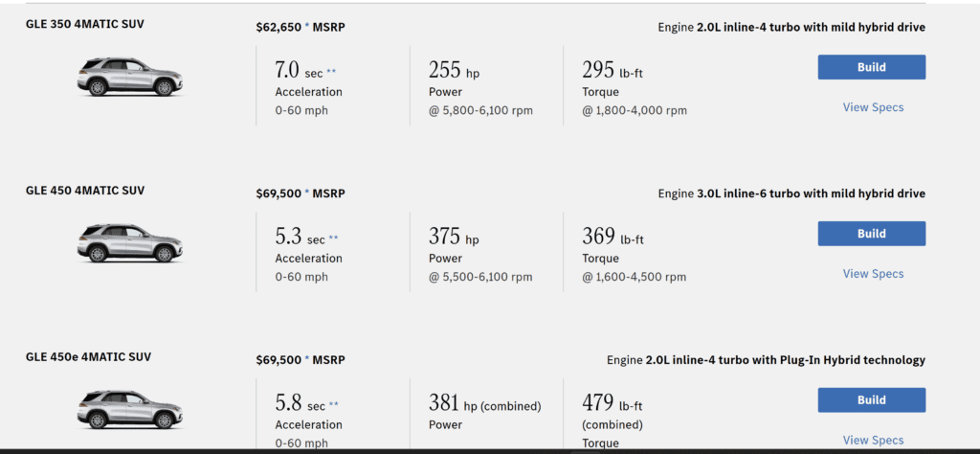
Task: Click the double-asterisk footnote beside 7.0 sec
Action: tap(331, 72)
